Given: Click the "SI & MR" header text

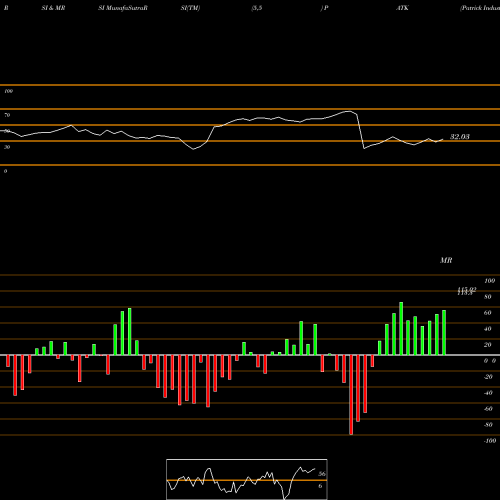Looking at the screenshot, I should coord(53,8).
